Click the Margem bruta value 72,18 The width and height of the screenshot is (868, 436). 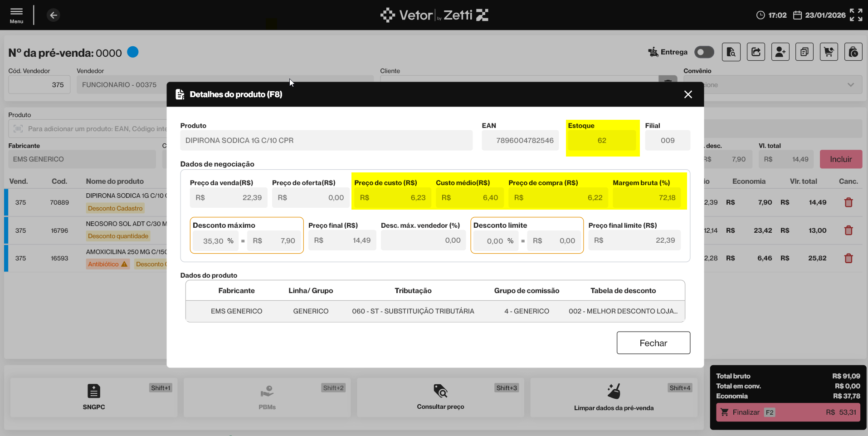pos(647,198)
